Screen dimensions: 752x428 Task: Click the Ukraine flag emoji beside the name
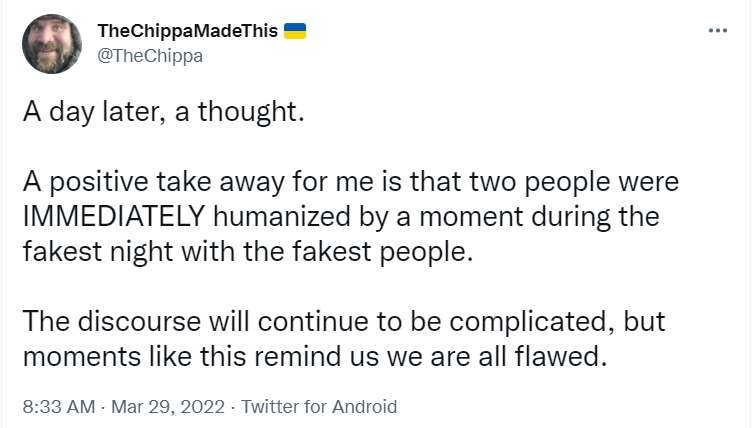(295, 31)
